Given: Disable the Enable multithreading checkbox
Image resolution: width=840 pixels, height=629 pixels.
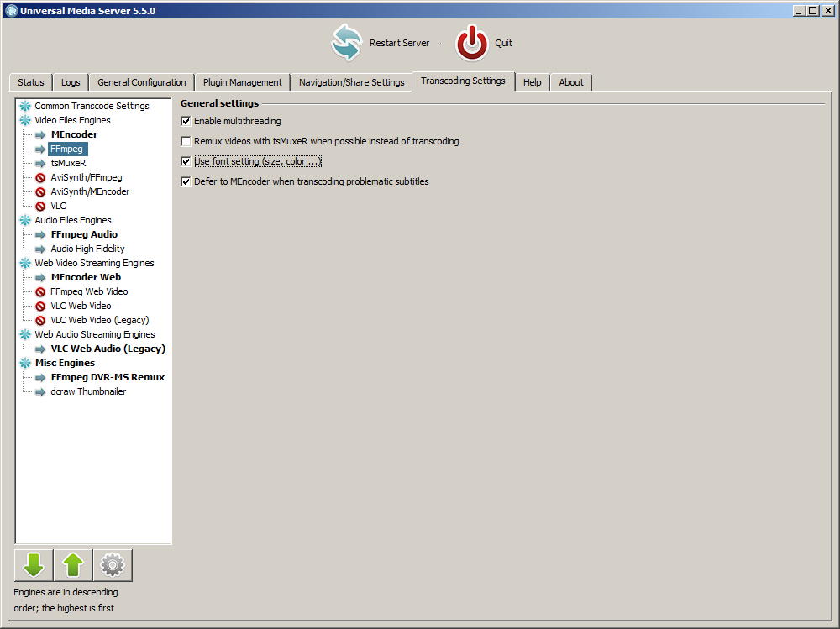Looking at the screenshot, I should coord(186,121).
